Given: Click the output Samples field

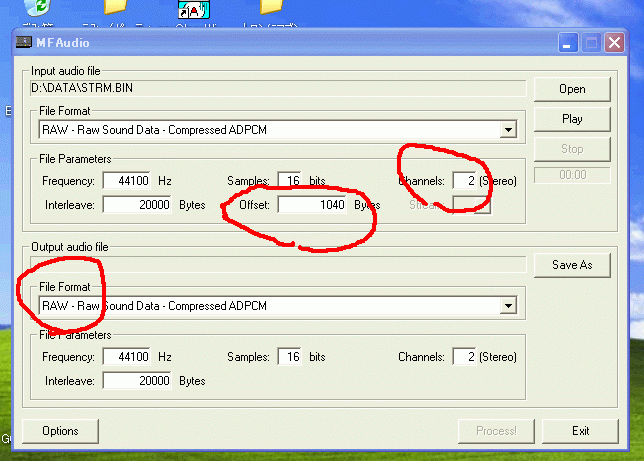Looking at the screenshot, I should (289, 357).
